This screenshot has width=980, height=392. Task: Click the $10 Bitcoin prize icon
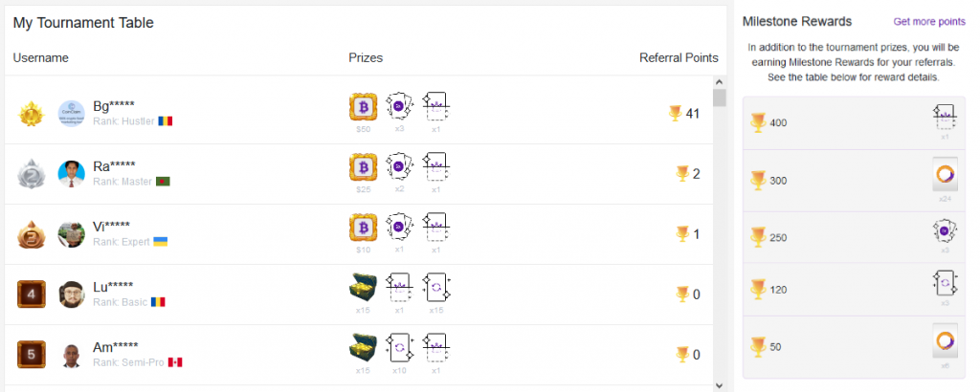363,228
